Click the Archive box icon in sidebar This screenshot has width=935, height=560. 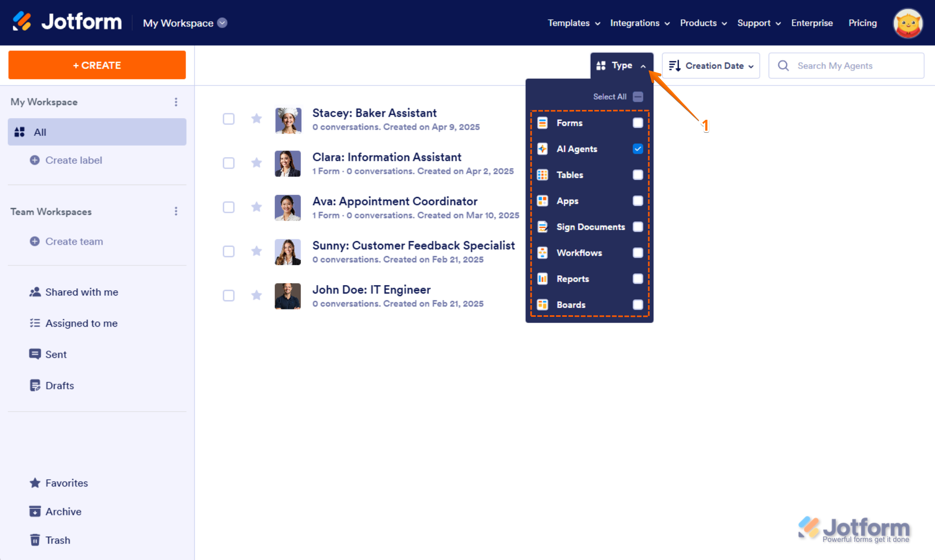[x=35, y=511]
